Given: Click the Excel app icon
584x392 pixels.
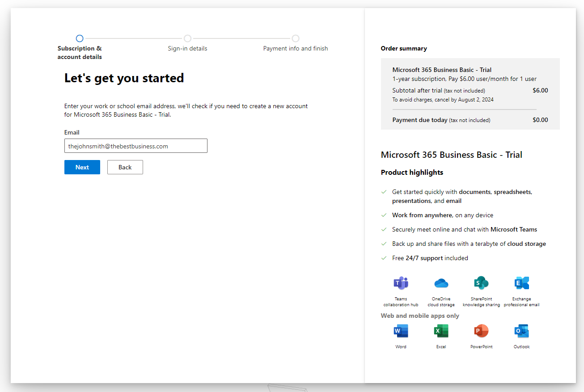Looking at the screenshot, I should pos(441,331).
